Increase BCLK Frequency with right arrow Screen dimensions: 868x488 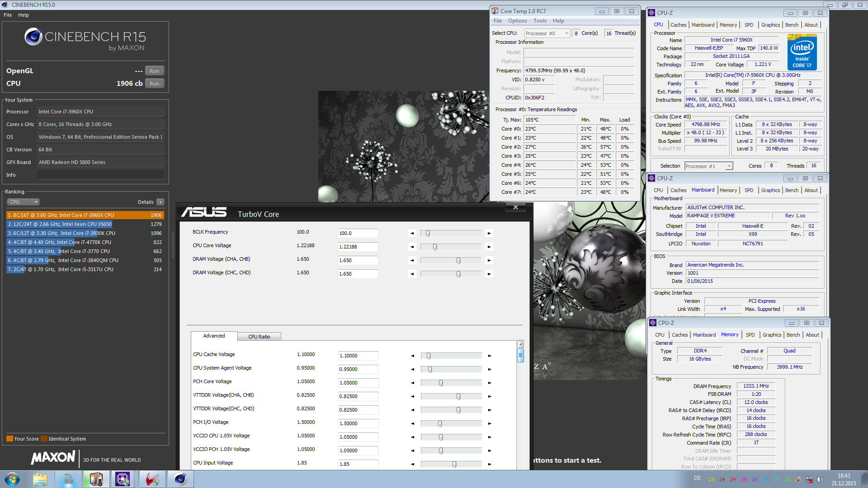tap(489, 234)
